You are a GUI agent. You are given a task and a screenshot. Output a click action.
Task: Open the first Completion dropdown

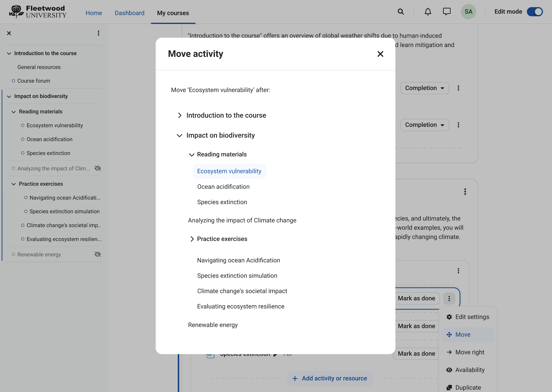425,88
